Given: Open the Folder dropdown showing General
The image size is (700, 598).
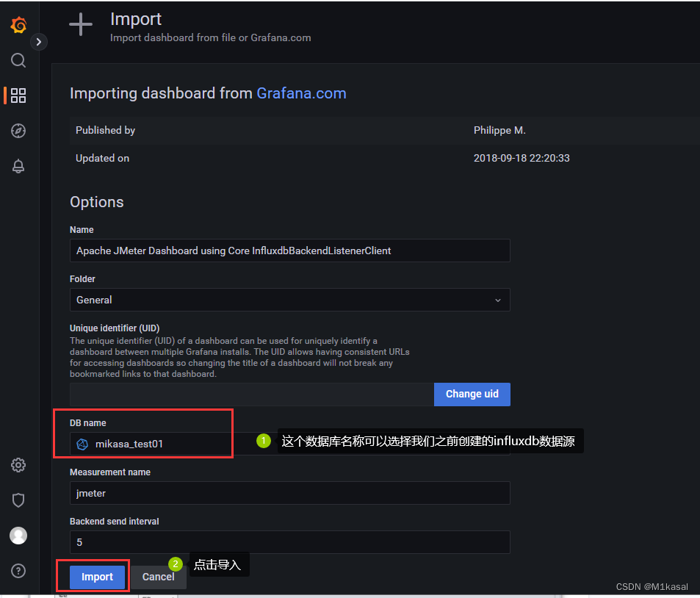Looking at the screenshot, I should pos(289,300).
